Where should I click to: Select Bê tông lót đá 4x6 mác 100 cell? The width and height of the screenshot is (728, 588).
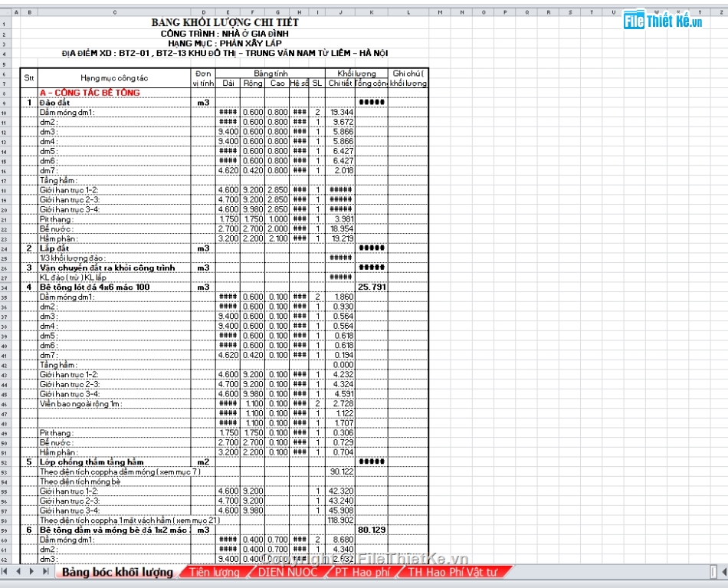coord(114,287)
